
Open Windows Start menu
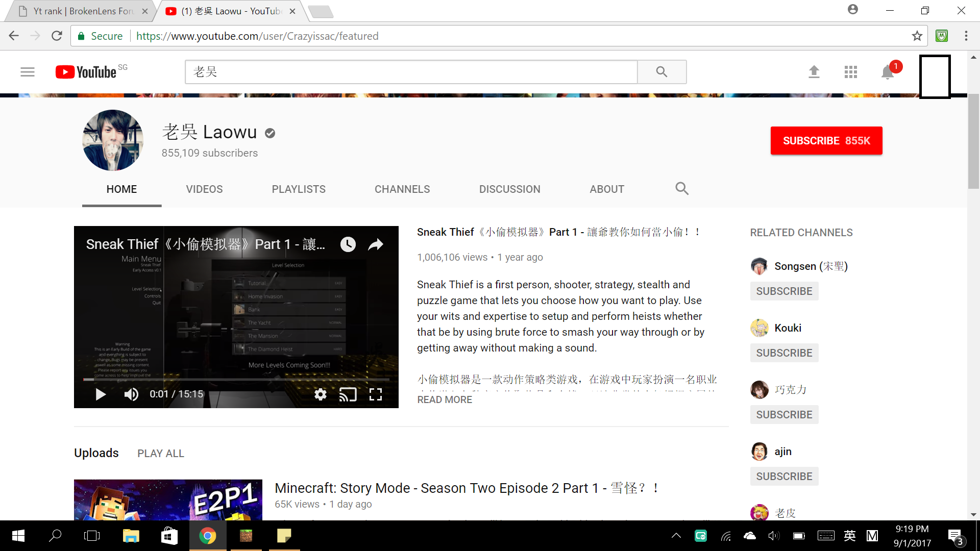(x=18, y=536)
